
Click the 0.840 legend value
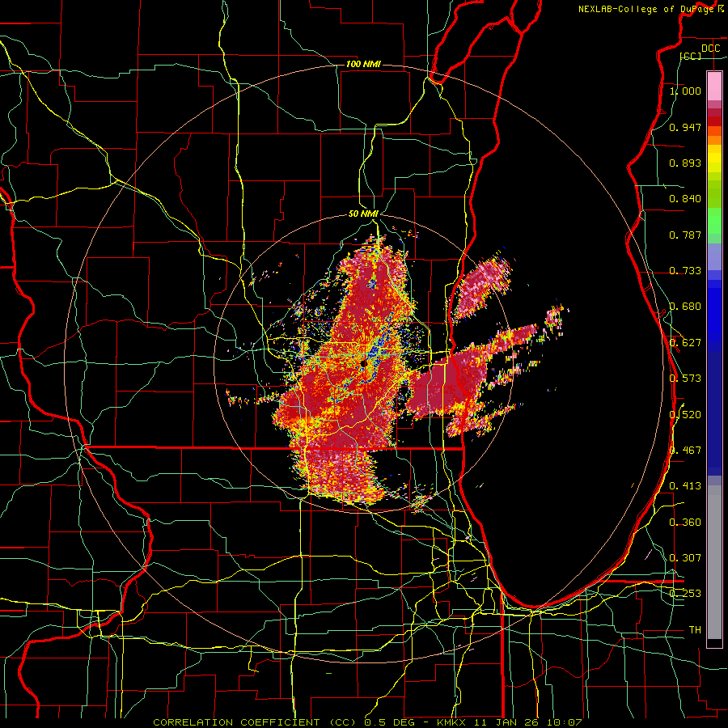coord(685,199)
